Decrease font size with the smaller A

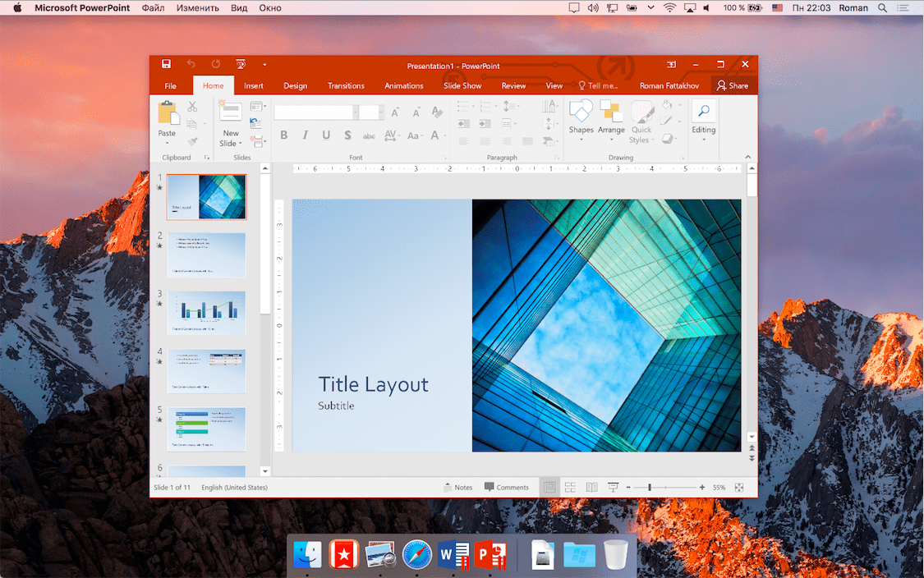click(x=416, y=112)
